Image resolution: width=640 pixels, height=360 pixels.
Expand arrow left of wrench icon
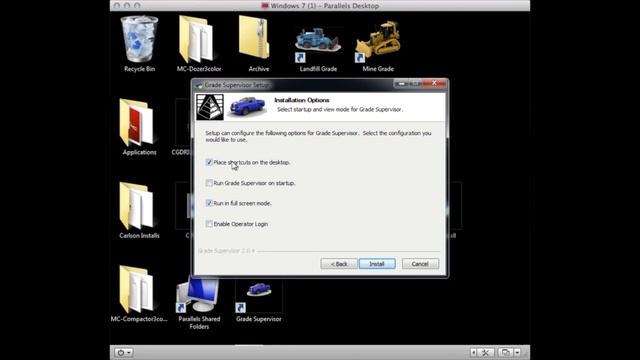[473, 352]
